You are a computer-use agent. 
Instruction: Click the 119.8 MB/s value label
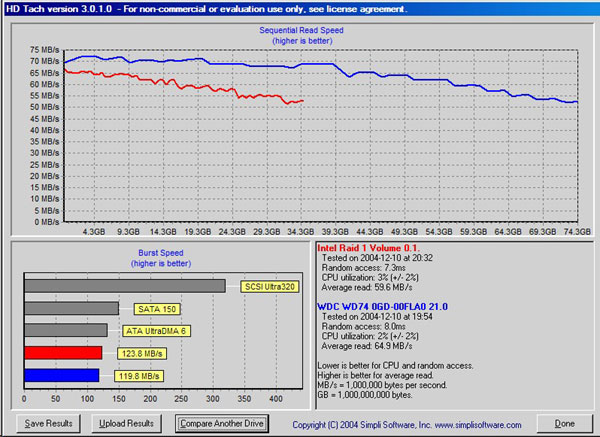pyautogui.click(x=139, y=376)
